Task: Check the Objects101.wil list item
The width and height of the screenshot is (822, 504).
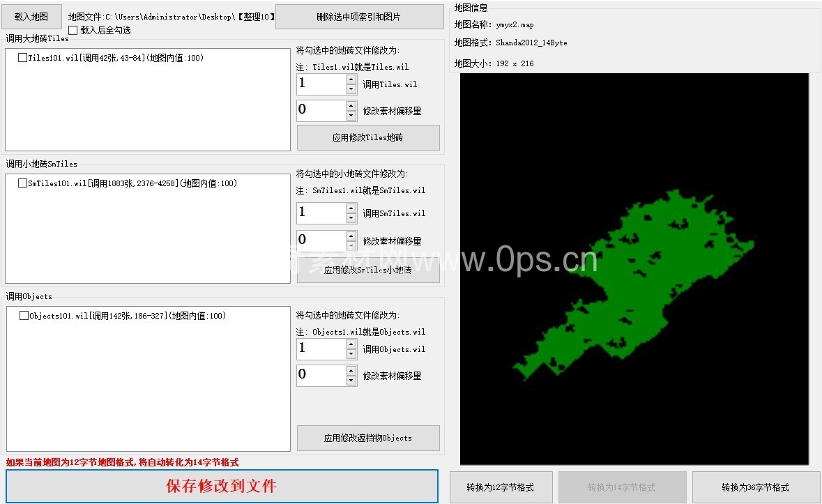Action: [x=24, y=316]
